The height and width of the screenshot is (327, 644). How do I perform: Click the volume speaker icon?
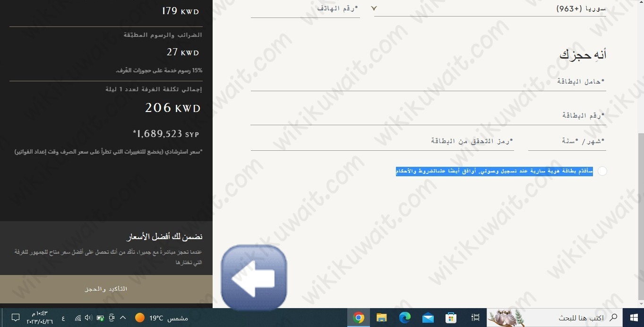[88, 318]
